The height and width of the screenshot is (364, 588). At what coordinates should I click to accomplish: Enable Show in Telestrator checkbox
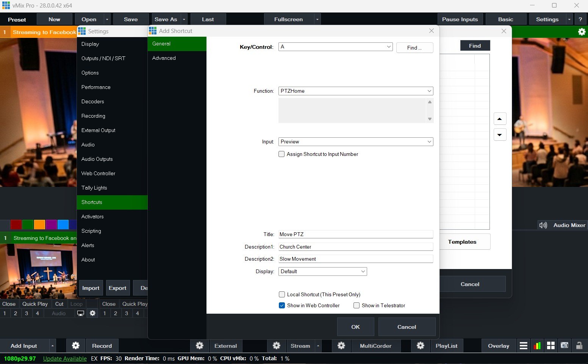357,305
